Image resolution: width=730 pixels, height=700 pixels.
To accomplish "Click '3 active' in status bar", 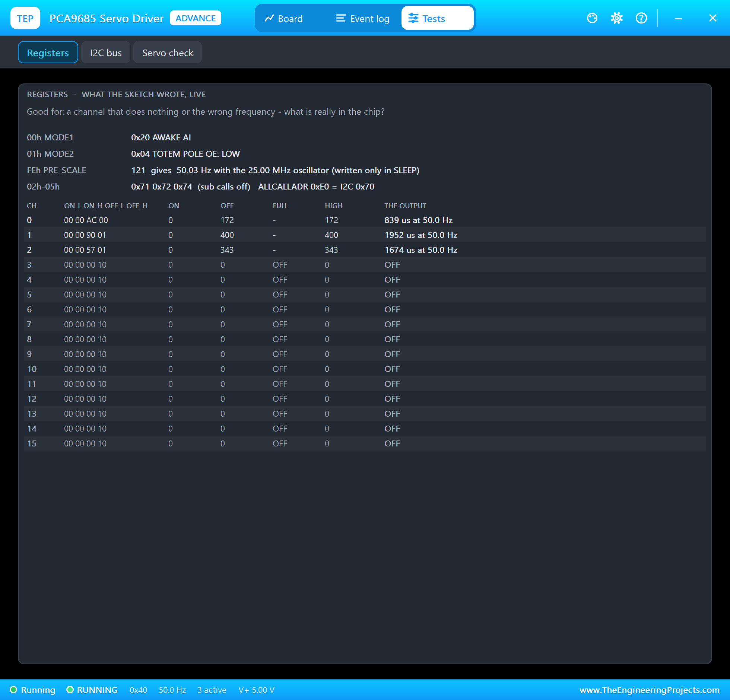I will click(x=212, y=690).
